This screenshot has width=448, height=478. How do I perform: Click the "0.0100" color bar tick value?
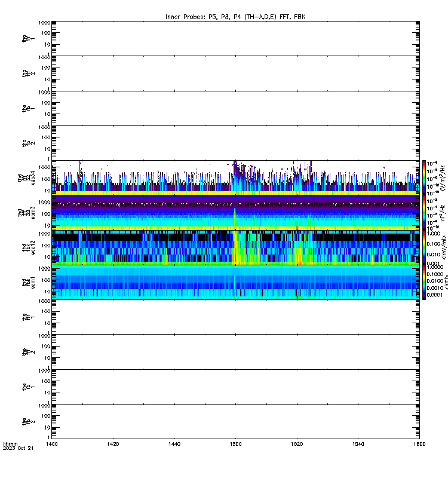pyautogui.click(x=435, y=281)
